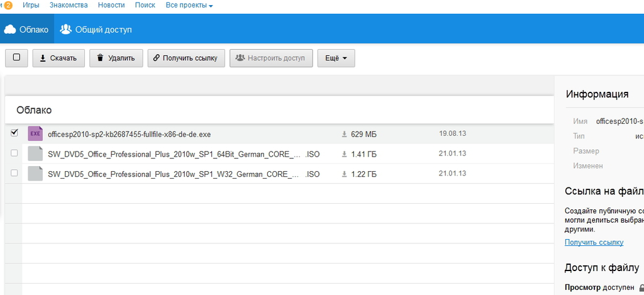Expand the Все проекты dropdown
Viewport: 644px width, 295px height.
pyautogui.click(x=189, y=5)
